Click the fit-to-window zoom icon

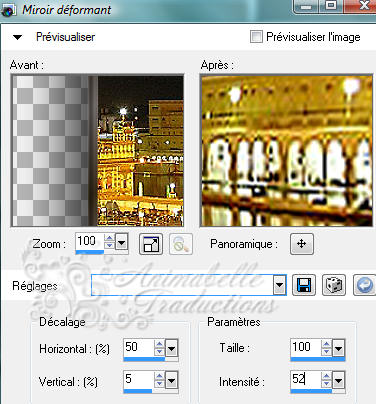pos(151,244)
